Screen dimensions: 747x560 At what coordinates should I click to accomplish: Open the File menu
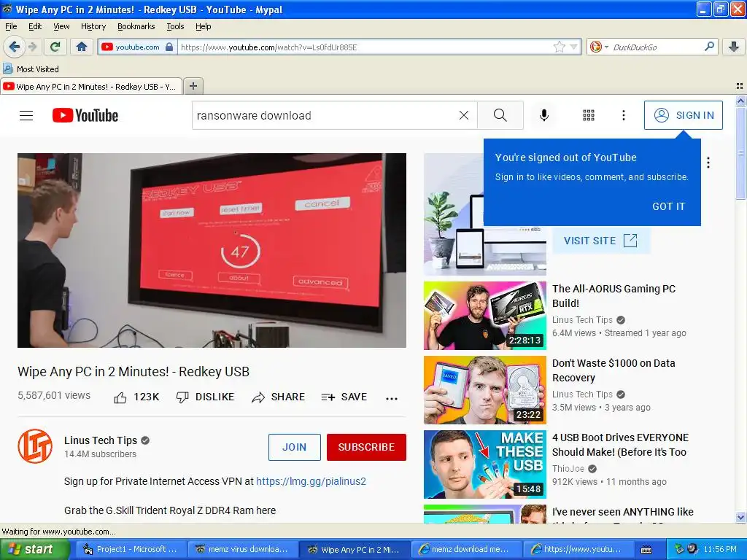11,26
